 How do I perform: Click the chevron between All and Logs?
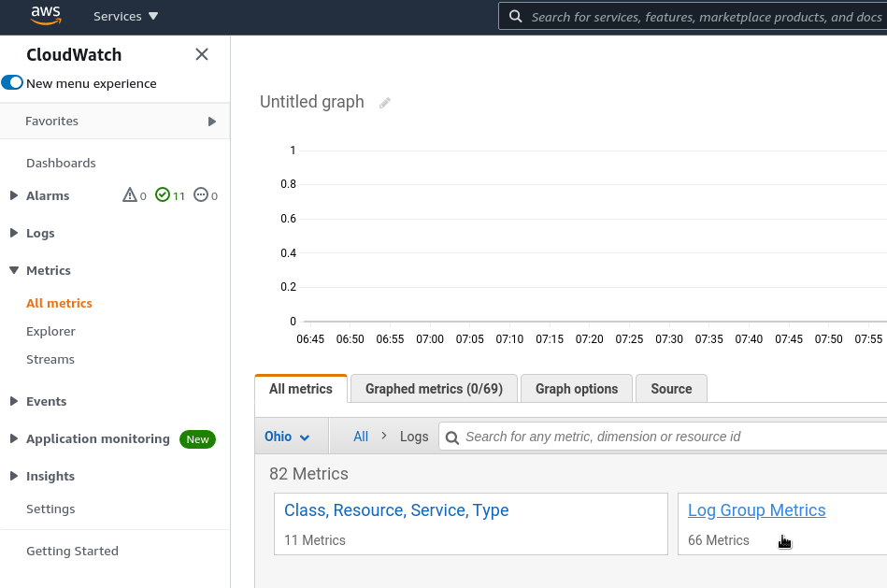tap(384, 436)
